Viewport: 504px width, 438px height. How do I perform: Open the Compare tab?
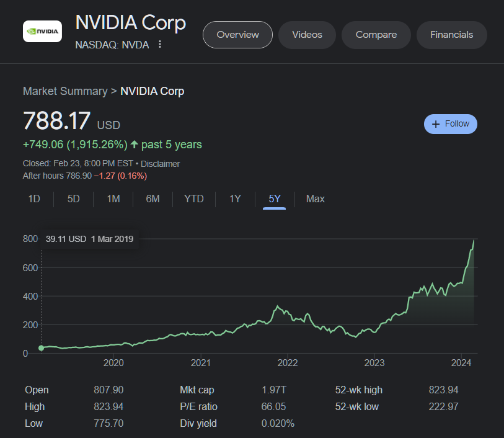pos(376,35)
